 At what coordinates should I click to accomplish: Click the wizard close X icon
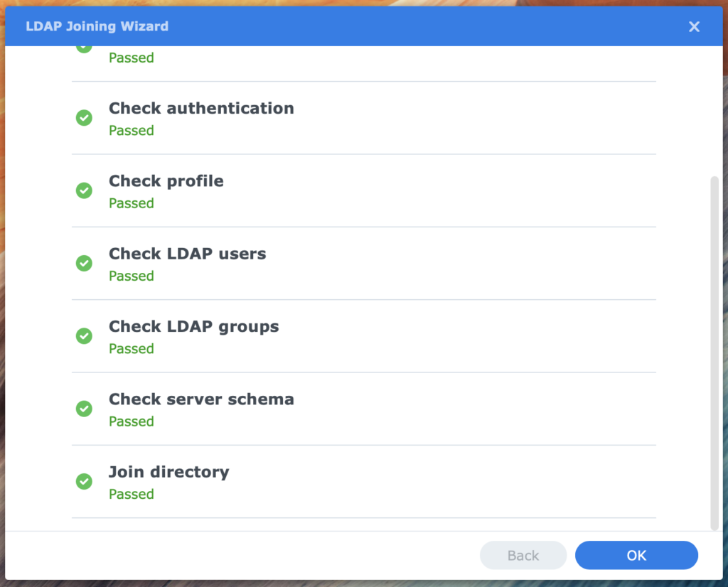(x=694, y=26)
